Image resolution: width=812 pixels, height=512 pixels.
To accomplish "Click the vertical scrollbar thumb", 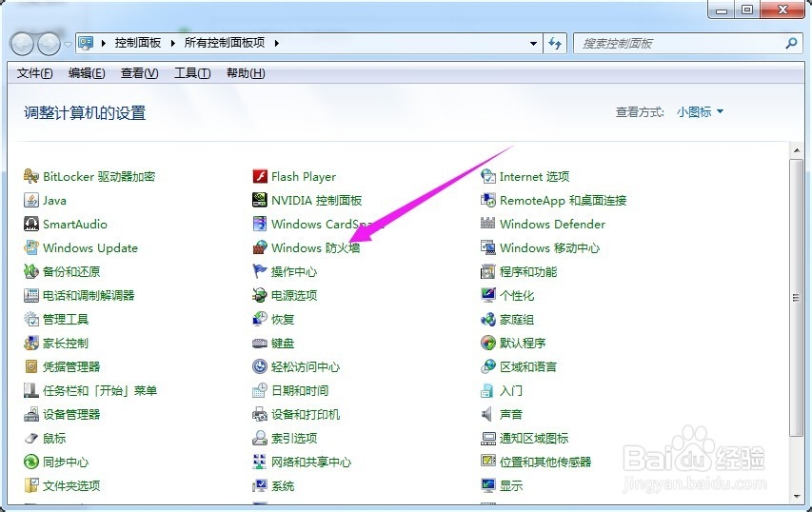I will pos(796,298).
